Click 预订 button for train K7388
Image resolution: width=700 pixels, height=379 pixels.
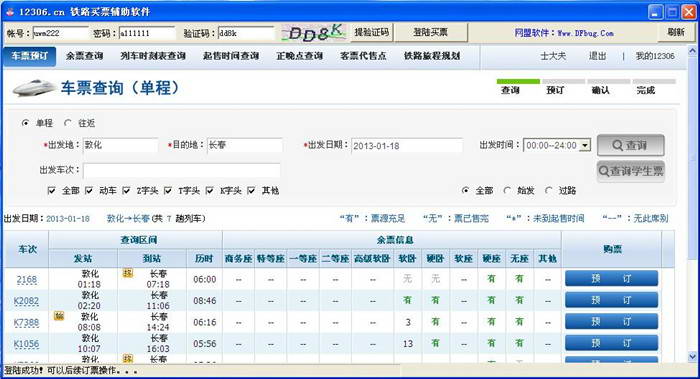click(611, 321)
